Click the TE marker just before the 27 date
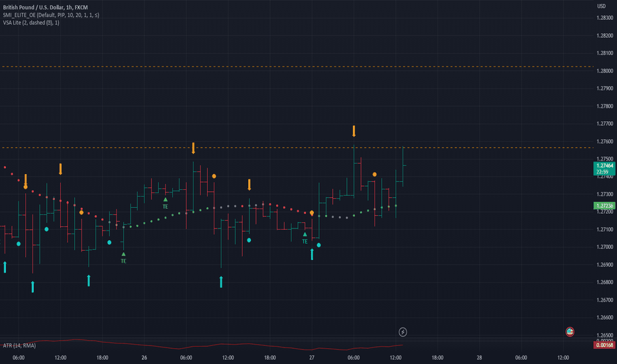Image resolution: width=617 pixels, height=364 pixels. [x=305, y=238]
